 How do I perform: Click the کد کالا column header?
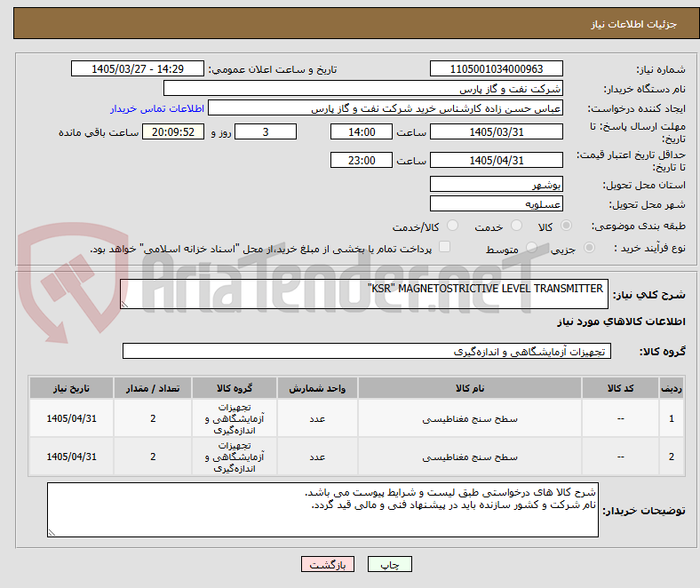620,388
